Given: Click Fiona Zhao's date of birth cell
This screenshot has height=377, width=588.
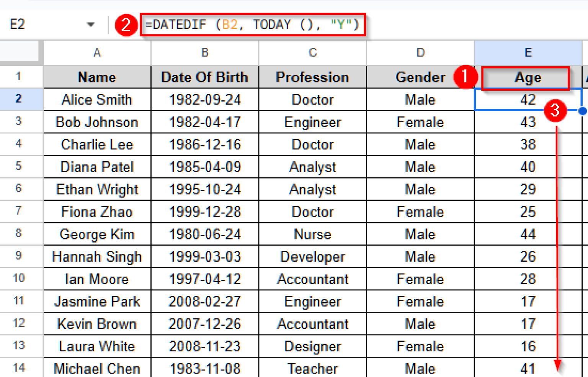Looking at the screenshot, I should (204, 211).
